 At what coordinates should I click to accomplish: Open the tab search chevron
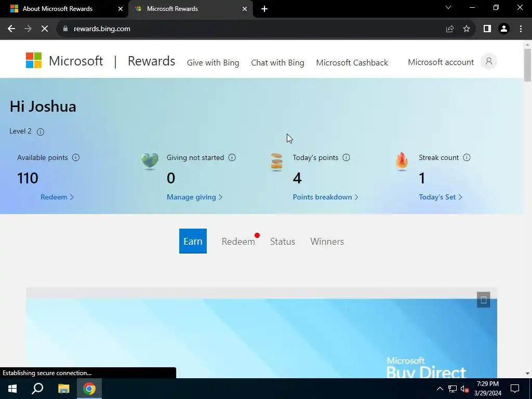point(448,7)
